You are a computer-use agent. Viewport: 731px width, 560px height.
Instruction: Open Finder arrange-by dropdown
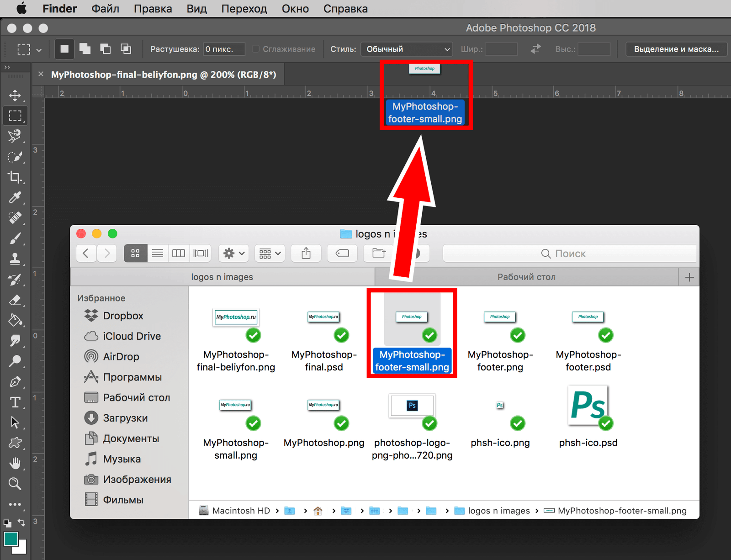pyautogui.click(x=270, y=253)
